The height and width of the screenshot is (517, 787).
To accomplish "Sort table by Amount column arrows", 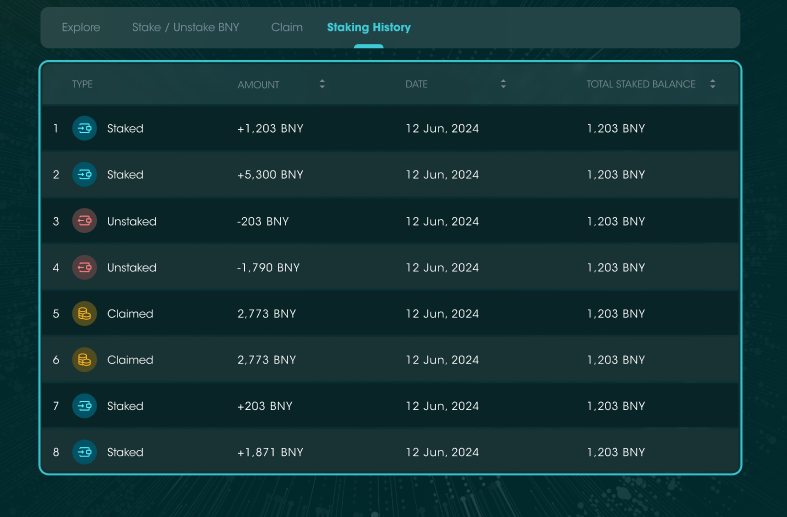I will 322,84.
